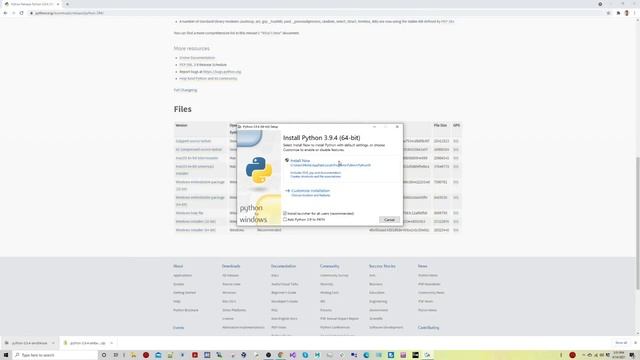Open taskbar notification center

[632, 355]
